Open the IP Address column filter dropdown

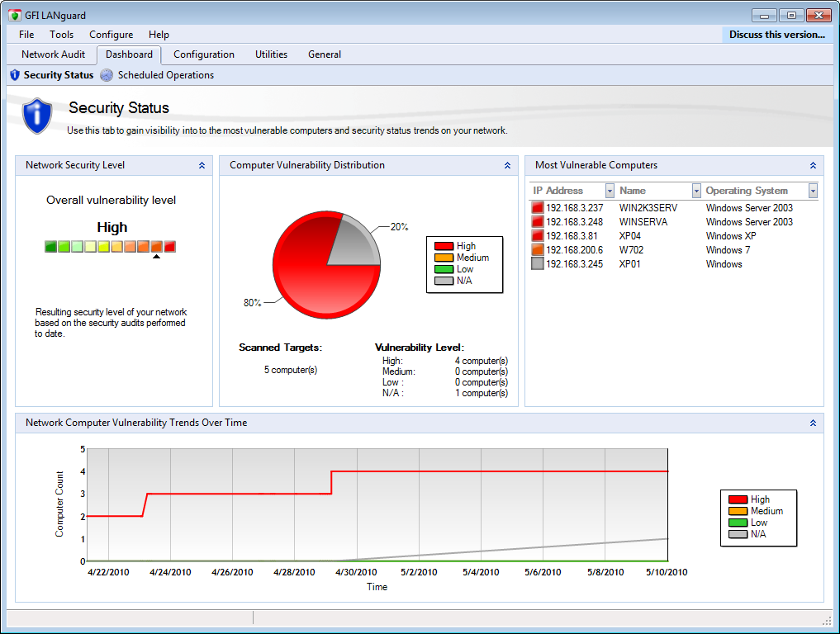tap(610, 191)
